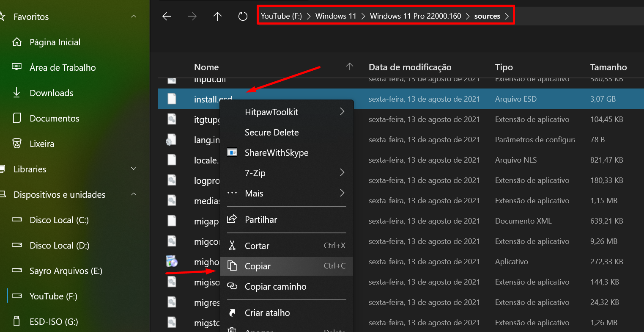Choose Secure Delete from context menu

point(286,132)
